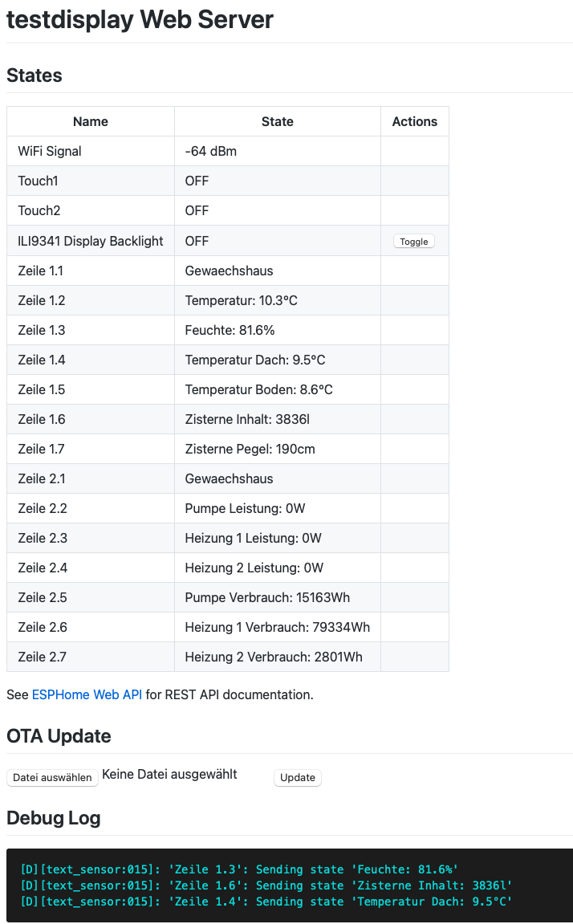Click the Actions column header

[x=415, y=121]
